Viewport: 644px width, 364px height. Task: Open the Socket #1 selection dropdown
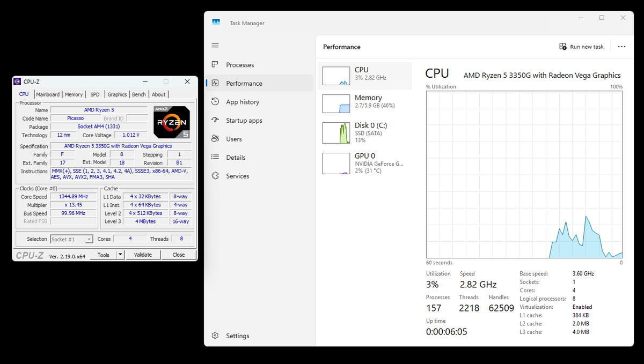pyautogui.click(x=72, y=239)
